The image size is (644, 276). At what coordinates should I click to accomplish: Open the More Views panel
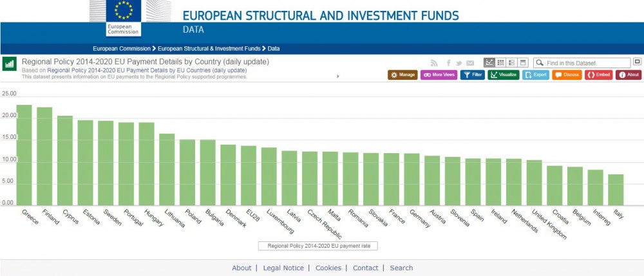tap(439, 75)
